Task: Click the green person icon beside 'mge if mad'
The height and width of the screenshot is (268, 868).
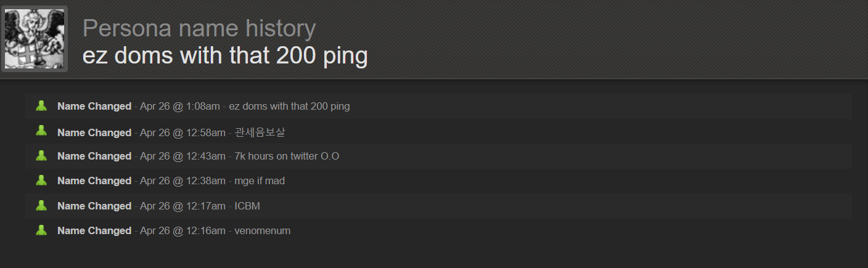Action: pos(41,180)
